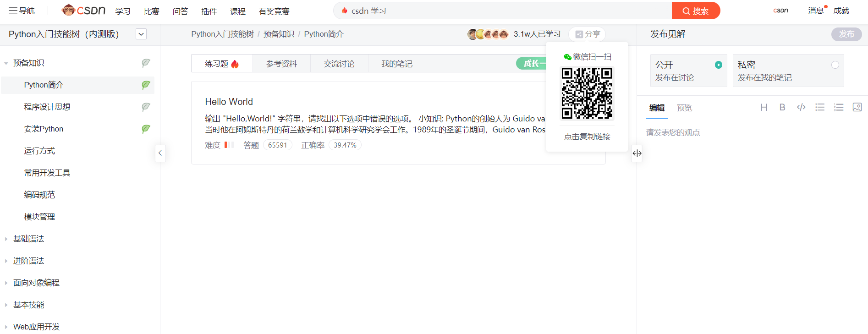Switch to the 参考资料 tab
This screenshot has width=868, height=334.
coord(281,64)
